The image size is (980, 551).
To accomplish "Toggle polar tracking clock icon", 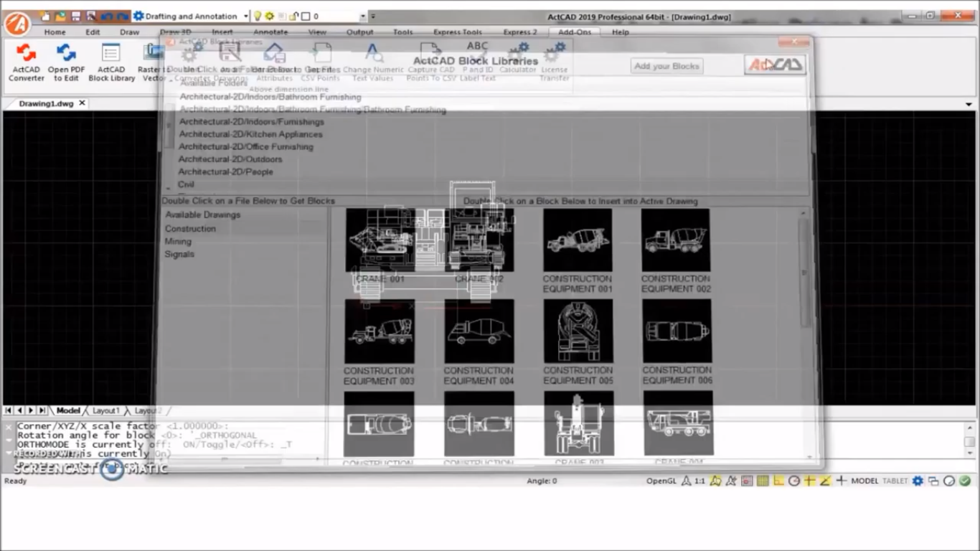I will coord(794,481).
